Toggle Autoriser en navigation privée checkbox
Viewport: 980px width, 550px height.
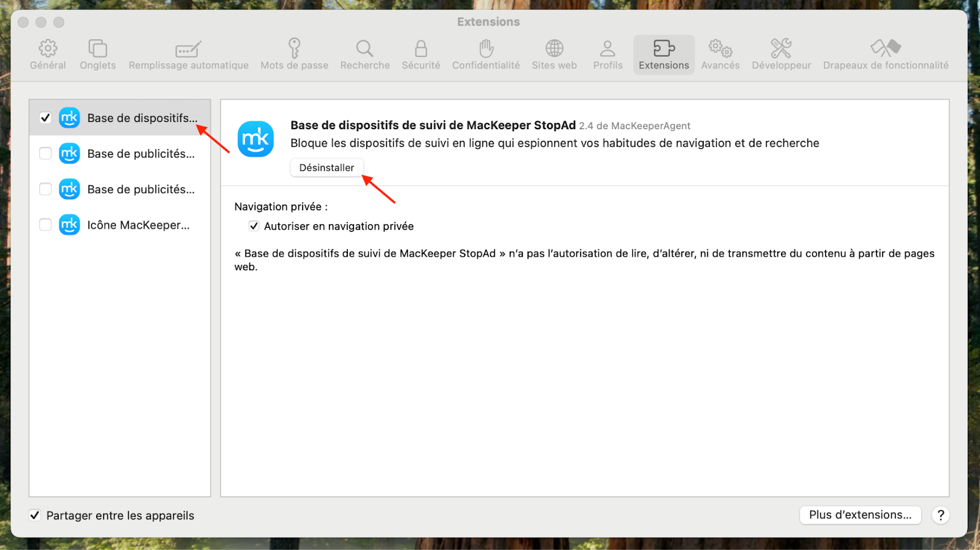coord(254,226)
